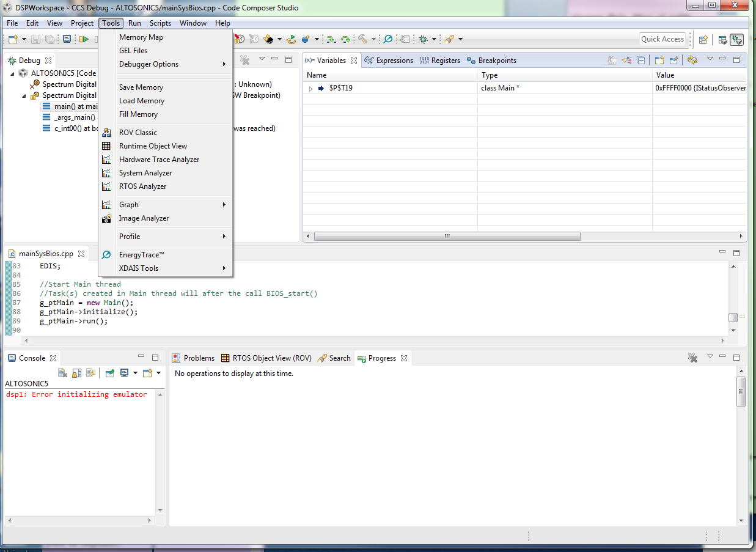The image size is (756, 552).
Task: Open the Run menu
Action: pos(134,23)
